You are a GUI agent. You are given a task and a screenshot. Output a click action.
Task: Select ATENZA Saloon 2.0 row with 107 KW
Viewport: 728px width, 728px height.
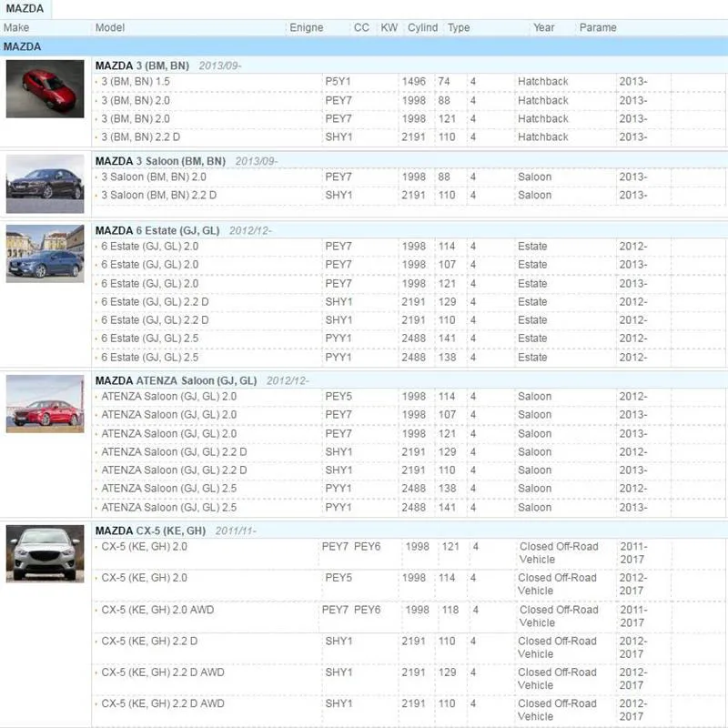409,416
